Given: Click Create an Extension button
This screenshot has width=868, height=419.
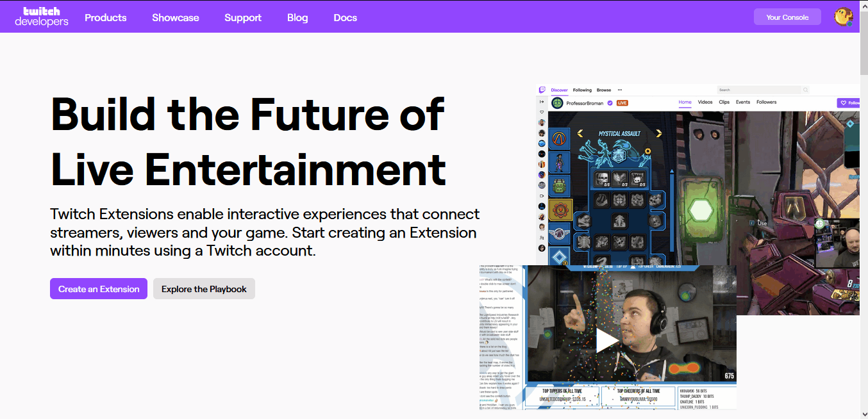Looking at the screenshot, I should (99, 289).
